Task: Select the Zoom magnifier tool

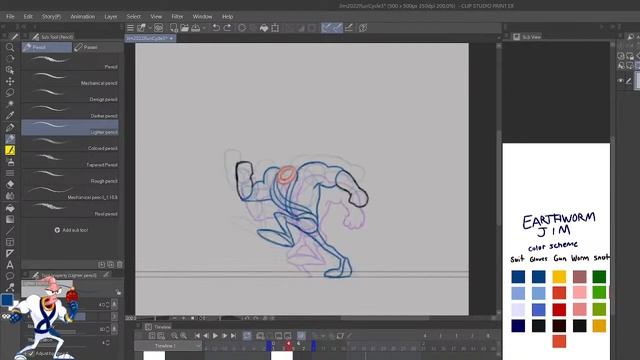Action: tap(10, 47)
